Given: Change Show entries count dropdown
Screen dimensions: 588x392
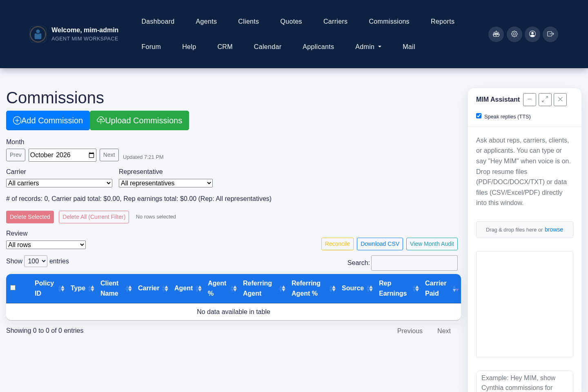Looking at the screenshot, I should [36, 261].
